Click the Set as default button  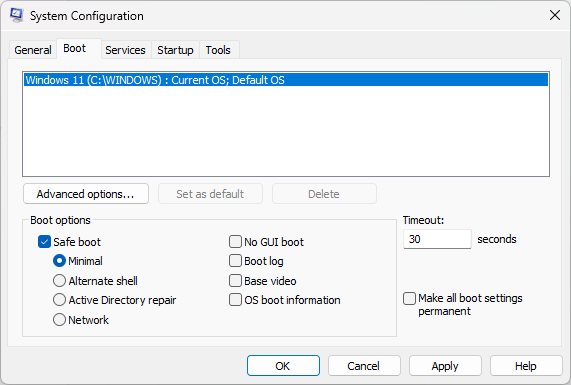[210, 194]
